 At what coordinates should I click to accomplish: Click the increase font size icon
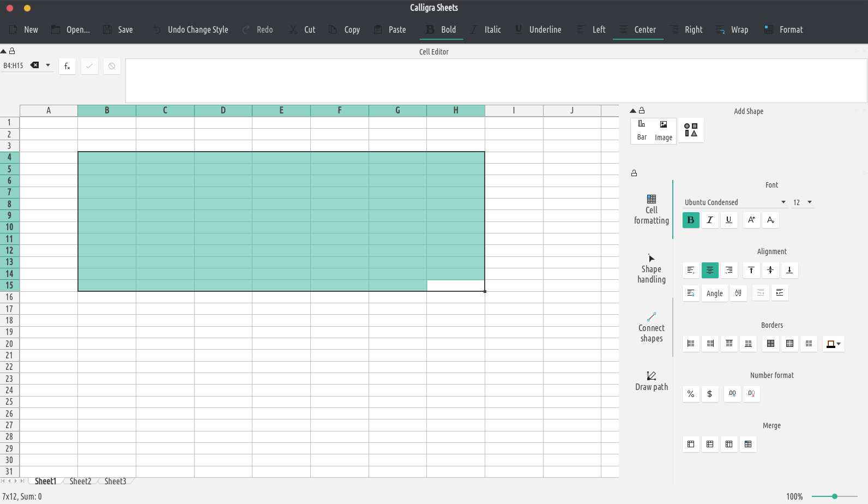751,220
